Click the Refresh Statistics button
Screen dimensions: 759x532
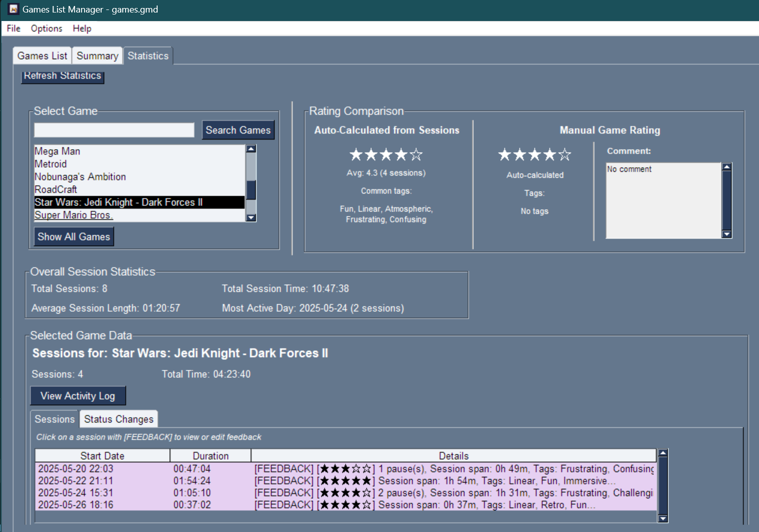point(63,77)
